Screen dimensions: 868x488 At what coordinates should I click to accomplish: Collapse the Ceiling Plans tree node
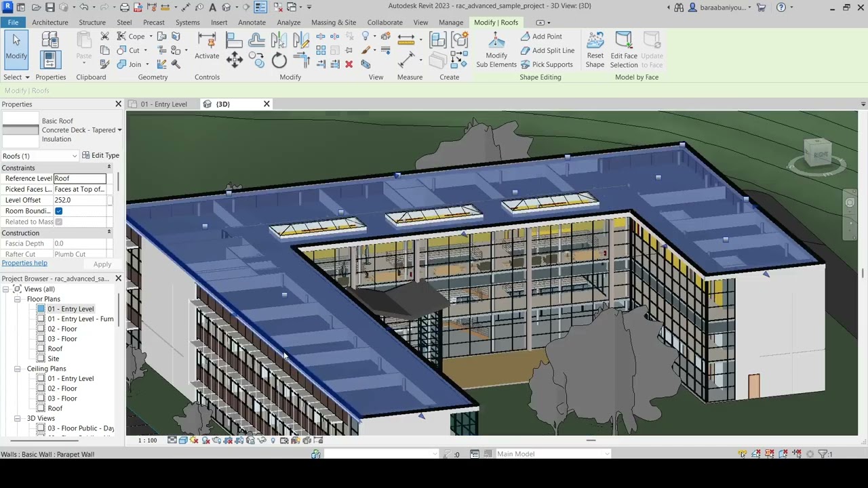pyautogui.click(x=17, y=369)
